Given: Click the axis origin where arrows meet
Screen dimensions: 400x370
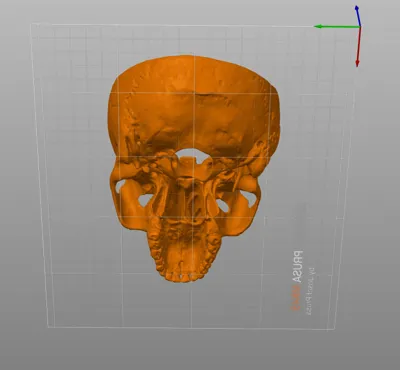Looking at the screenshot, I should 360,27.
